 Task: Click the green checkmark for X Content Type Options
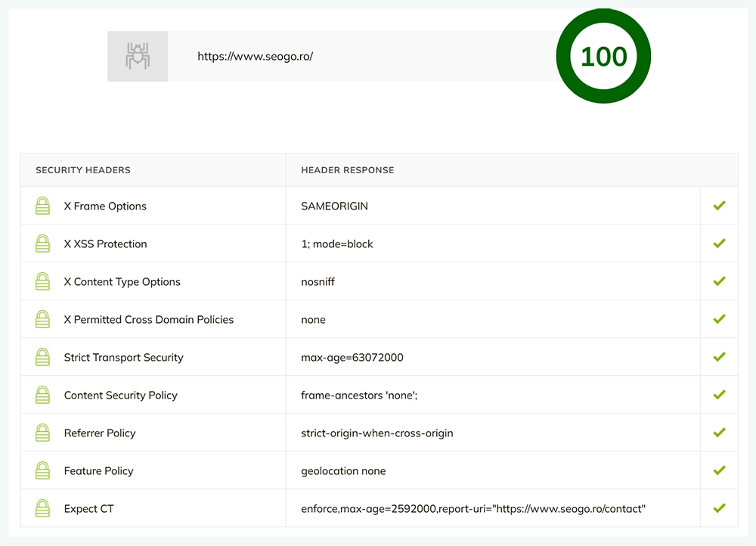coord(719,281)
